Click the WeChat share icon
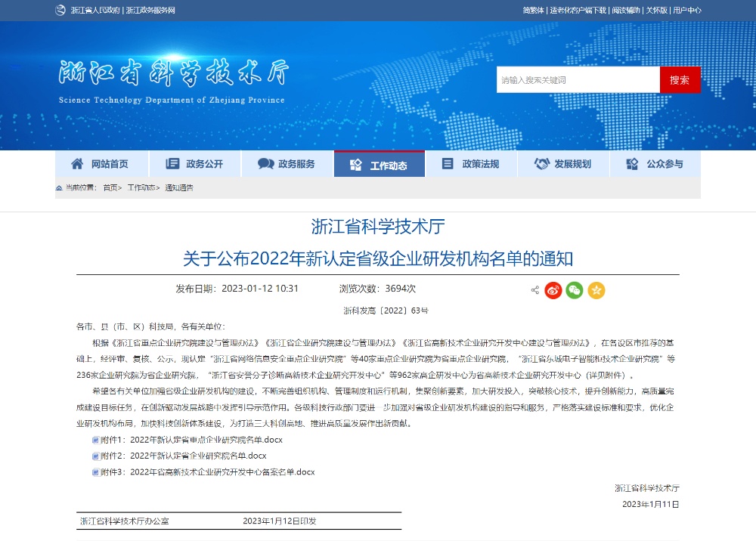 coord(575,290)
